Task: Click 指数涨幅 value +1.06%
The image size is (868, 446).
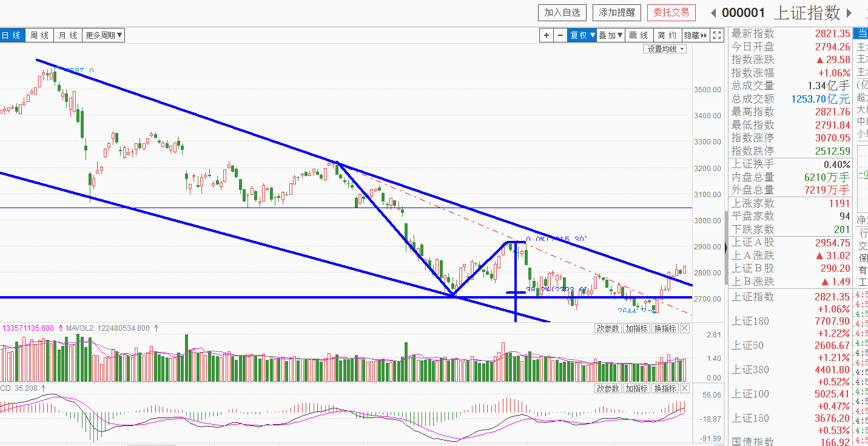Action: tap(835, 73)
